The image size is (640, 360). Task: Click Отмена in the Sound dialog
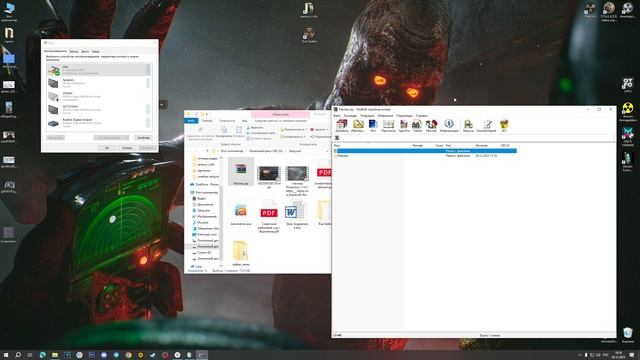[x=127, y=148]
